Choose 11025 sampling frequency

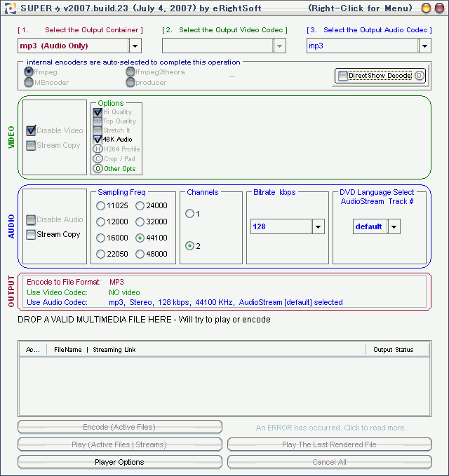tap(100, 206)
